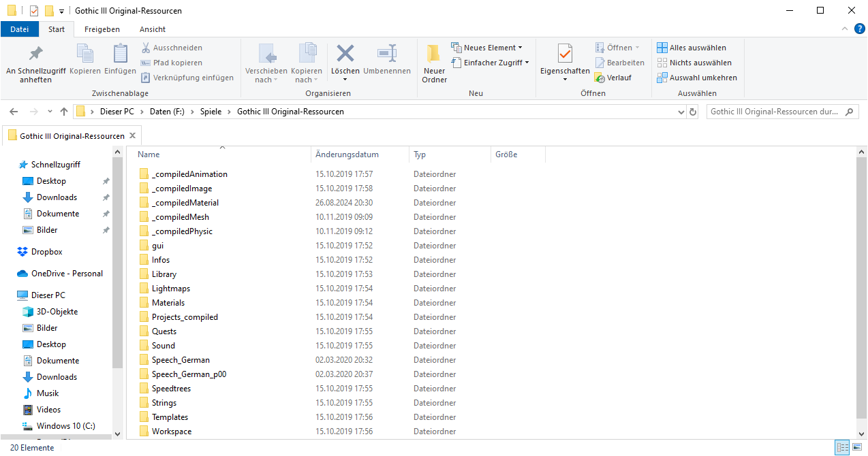Open the Speech_German folder
The height and width of the screenshot is (456, 868).
[181, 360]
